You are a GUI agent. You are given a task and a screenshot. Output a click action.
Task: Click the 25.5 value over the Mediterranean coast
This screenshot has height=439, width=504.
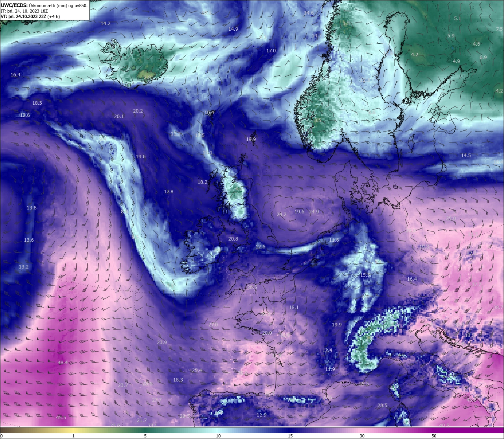pyautogui.click(x=364, y=384)
